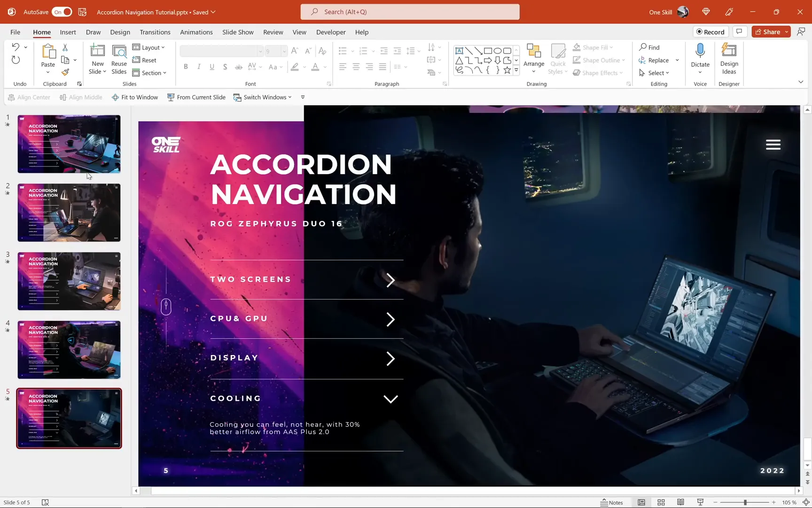Switch to Transitions ribbon tab
The image size is (812, 508).
(x=155, y=32)
